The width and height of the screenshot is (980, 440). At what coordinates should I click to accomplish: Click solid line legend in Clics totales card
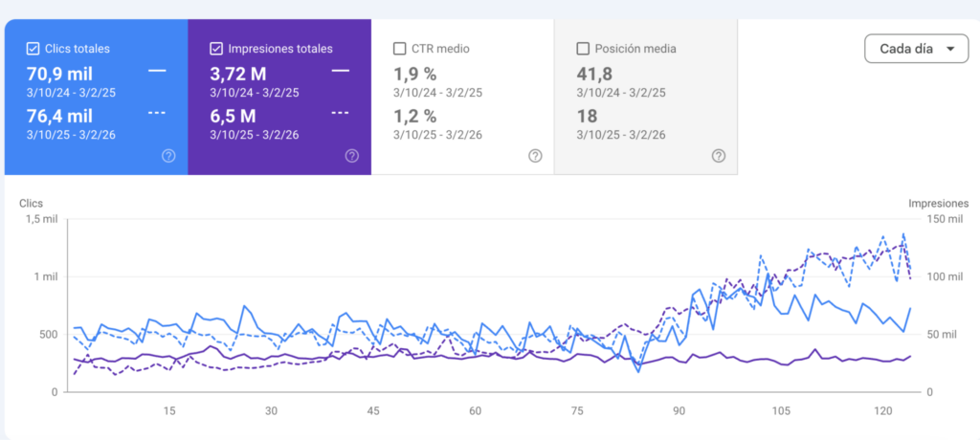tap(157, 71)
